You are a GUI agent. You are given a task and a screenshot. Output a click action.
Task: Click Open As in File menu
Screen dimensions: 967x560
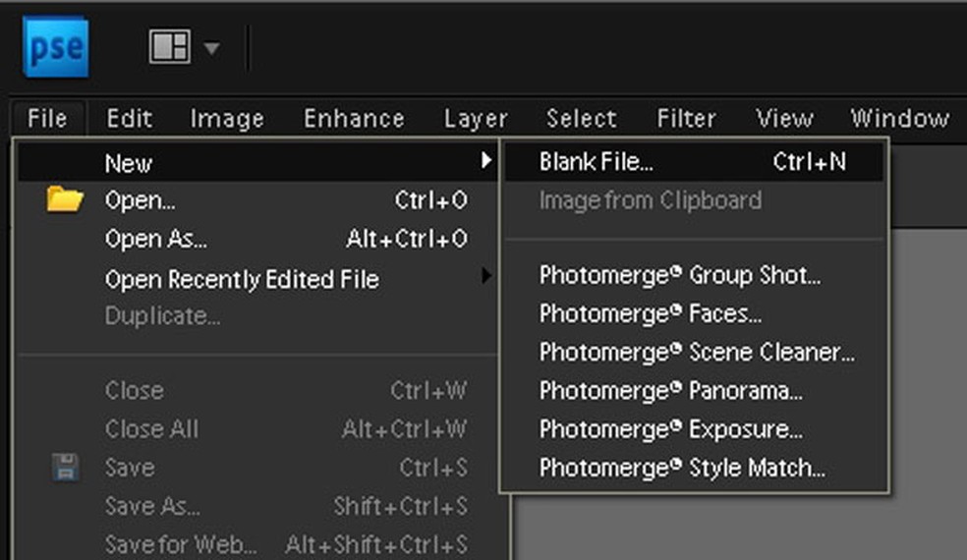pos(155,239)
